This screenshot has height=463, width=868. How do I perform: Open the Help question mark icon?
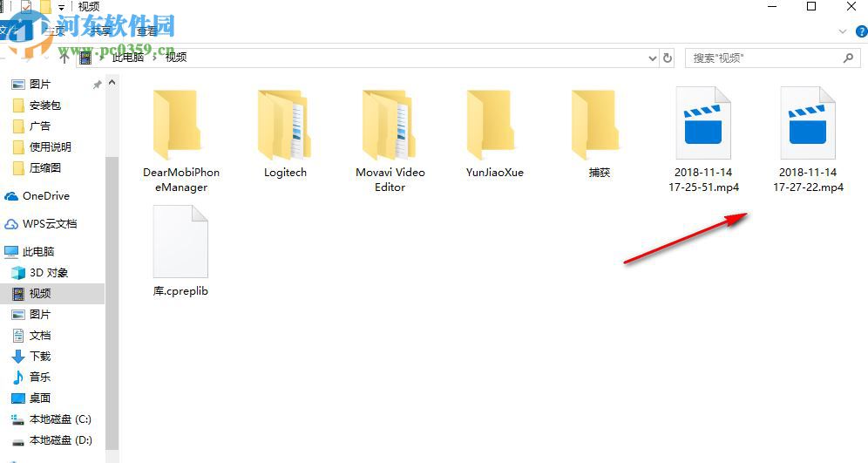pyautogui.click(x=861, y=31)
